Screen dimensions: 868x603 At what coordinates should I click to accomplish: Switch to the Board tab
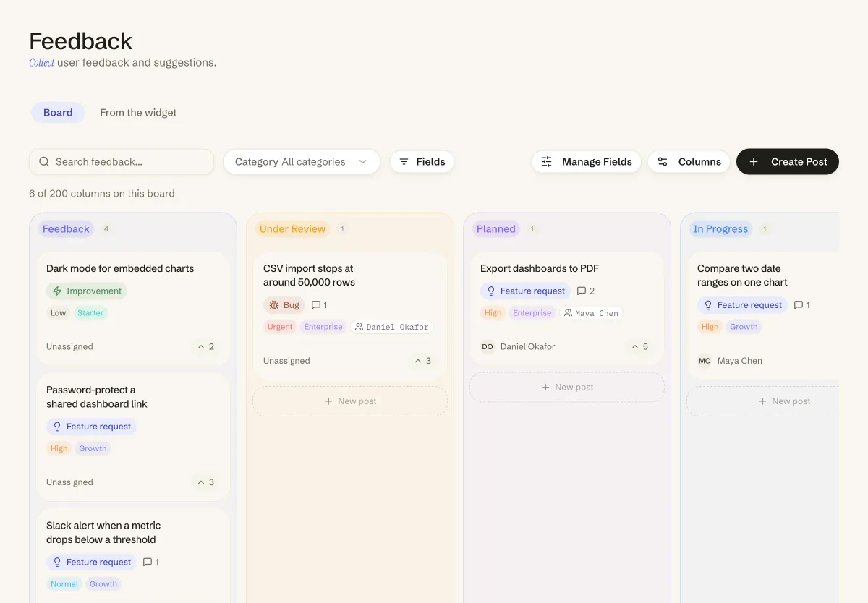tap(58, 113)
